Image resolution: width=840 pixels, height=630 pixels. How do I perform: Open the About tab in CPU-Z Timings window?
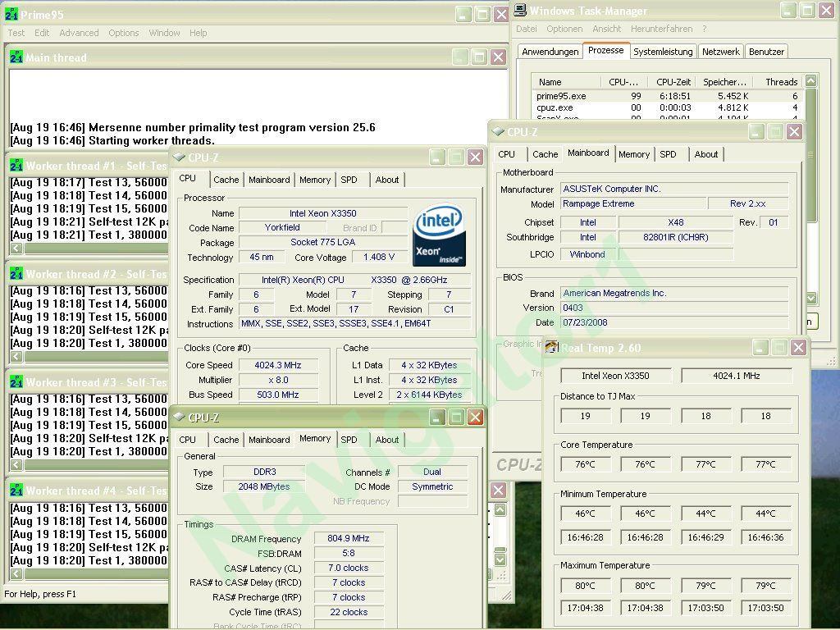point(387,440)
